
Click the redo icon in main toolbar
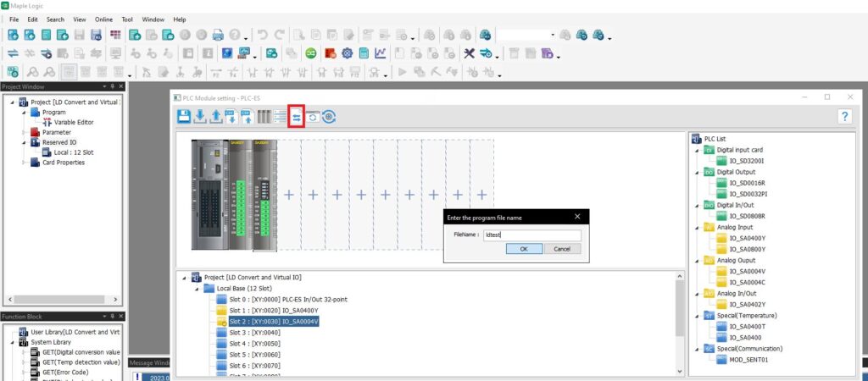click(280, 35)
